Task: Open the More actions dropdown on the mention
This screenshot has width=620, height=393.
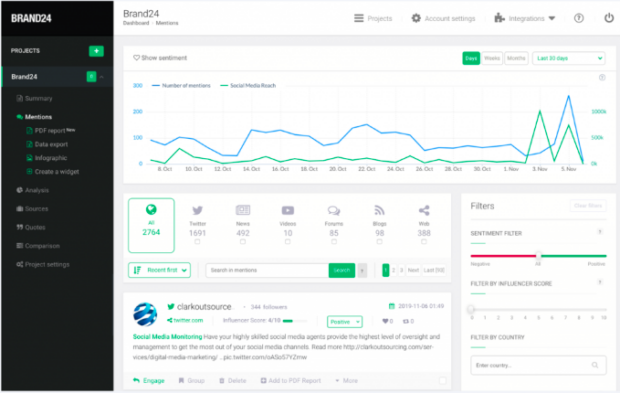Action: [347, 380]
